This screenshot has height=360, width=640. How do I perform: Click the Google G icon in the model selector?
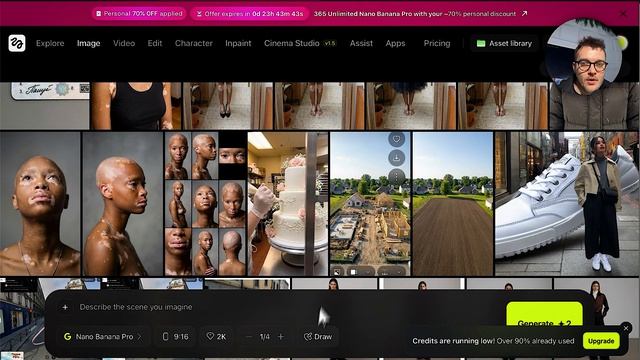tap(67, 337)
